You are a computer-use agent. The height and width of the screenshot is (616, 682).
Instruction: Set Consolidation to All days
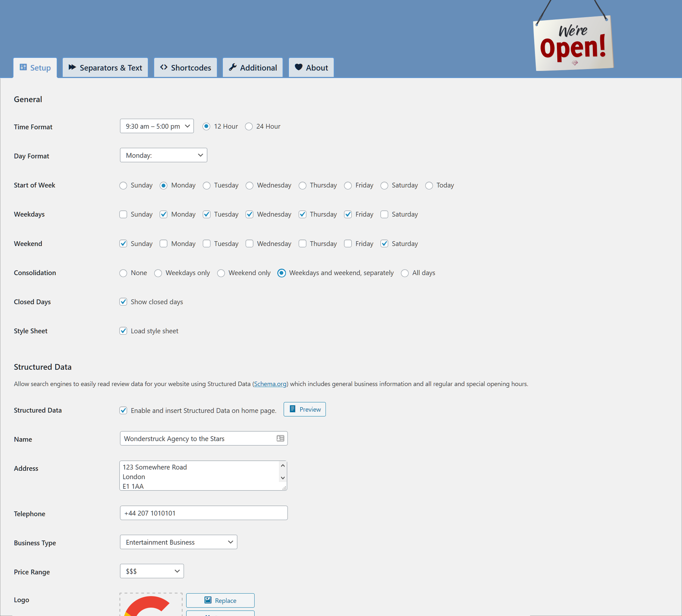(405, 273)
